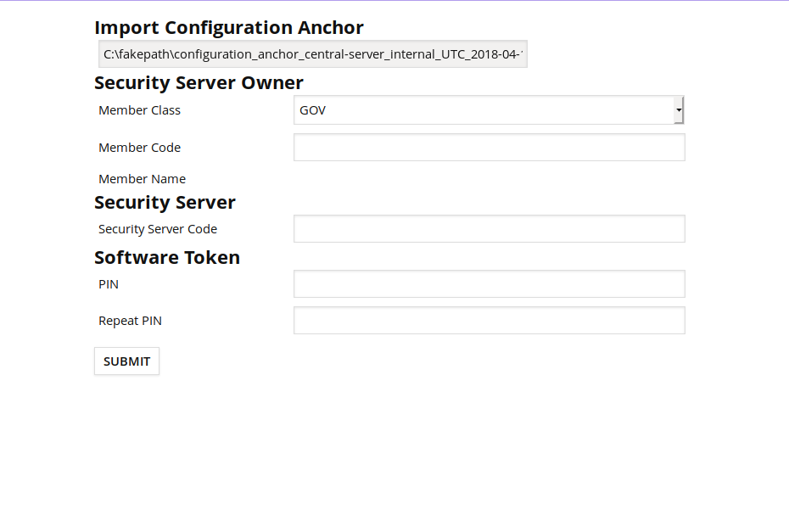
Task: Click the Member Name label
Action: pos(142,179)
